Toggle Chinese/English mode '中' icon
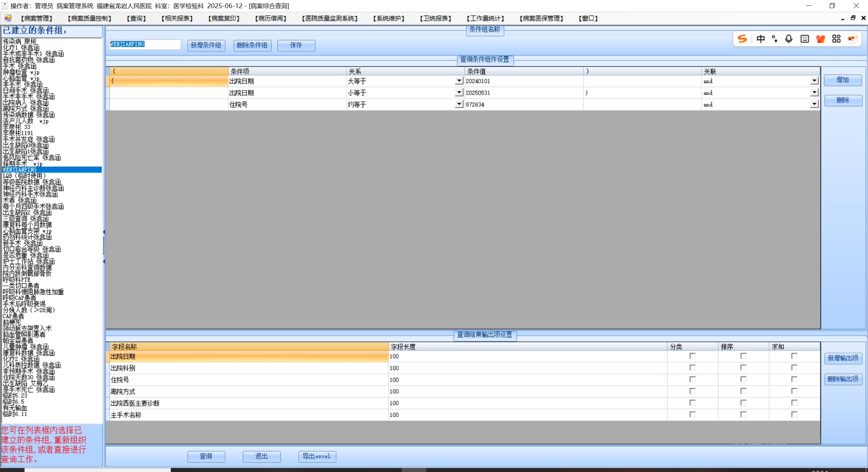868x472 pixels. [760, 39]
